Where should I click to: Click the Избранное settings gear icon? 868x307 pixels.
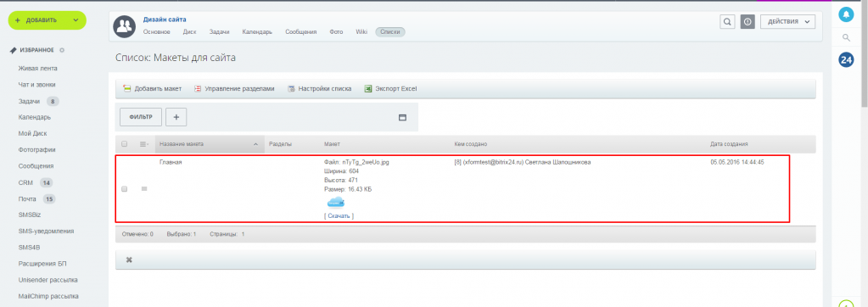(x=62, y=50)
